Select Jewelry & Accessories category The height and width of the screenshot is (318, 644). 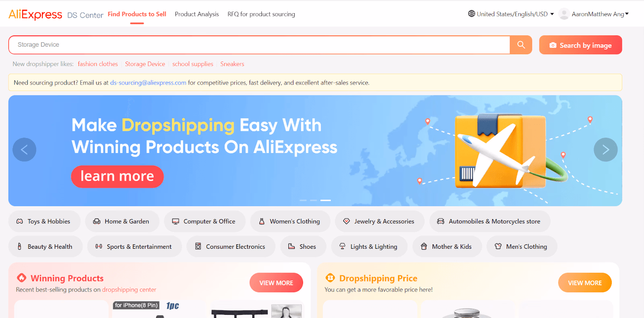[379, 221]
